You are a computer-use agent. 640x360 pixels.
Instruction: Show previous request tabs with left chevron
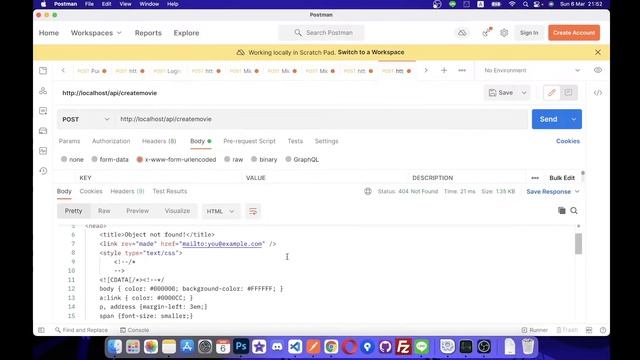coord(63,71)
